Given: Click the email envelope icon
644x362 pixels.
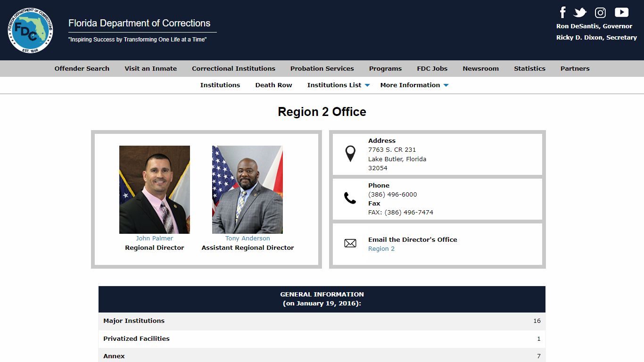Looking at the screenshot, I should pos(350,243).
